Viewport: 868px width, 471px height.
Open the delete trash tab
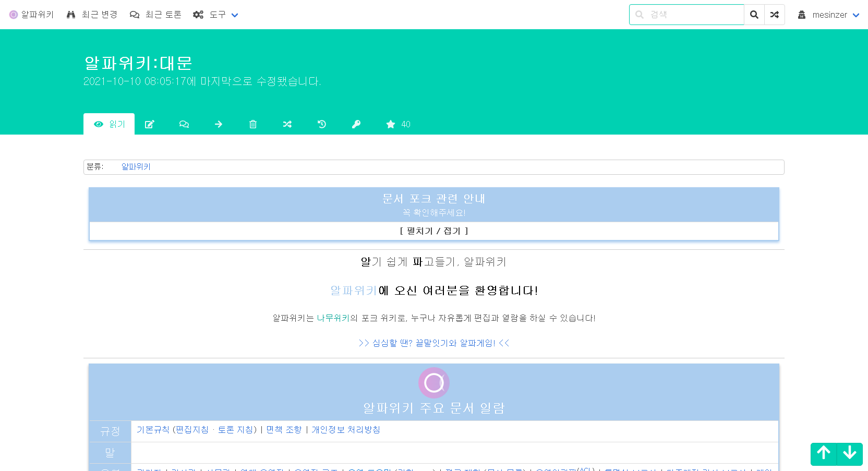tap(253, 124)
